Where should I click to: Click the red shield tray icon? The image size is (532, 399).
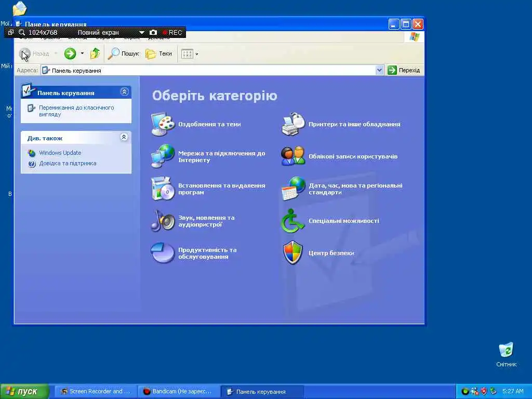tap(484, 391)
